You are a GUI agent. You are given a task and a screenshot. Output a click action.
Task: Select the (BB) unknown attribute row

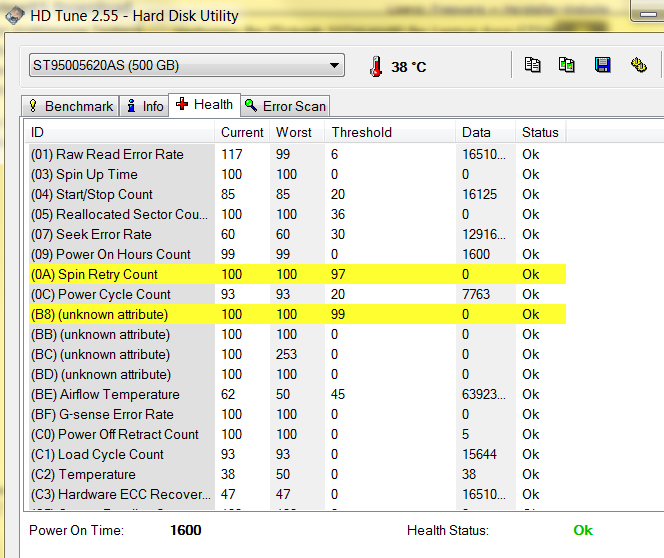[x=298, y=334]
